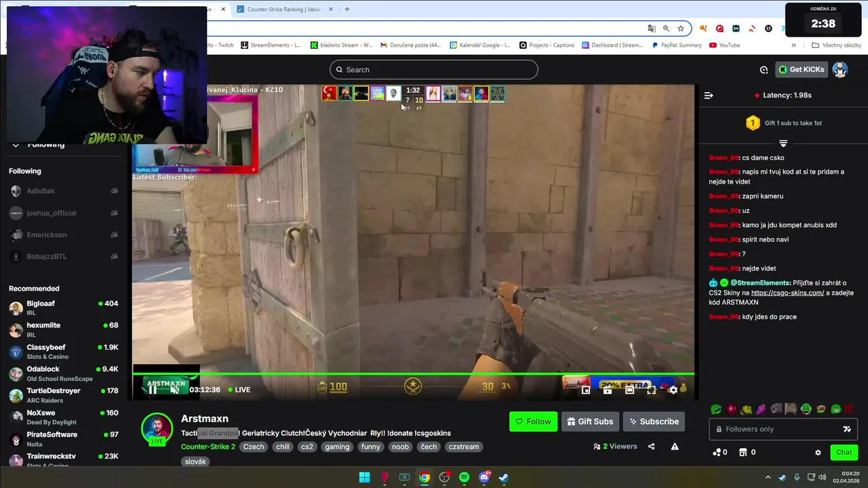Open chat settings gear icon
The image size is (868, 488).
(x=818, y=453)
